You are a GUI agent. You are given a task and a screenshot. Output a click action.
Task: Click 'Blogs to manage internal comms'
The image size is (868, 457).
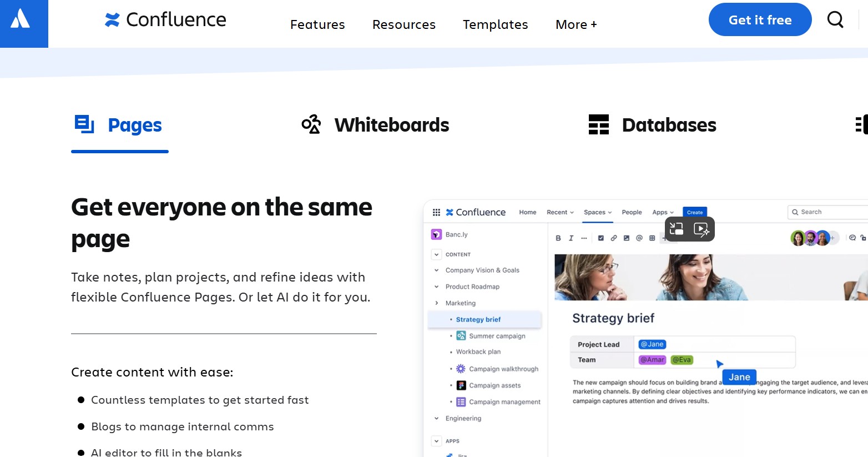183,427
